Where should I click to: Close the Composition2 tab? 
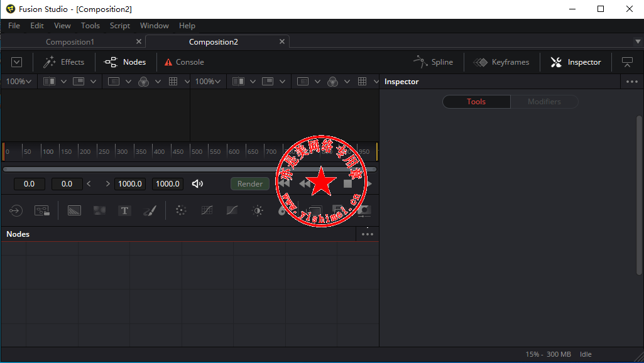tap(282, 41)
